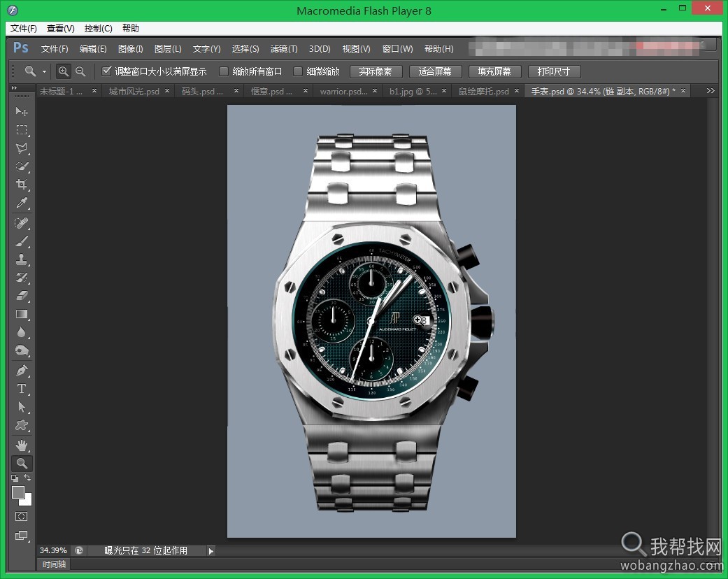Click the Zoom In mode icon
Screen dimensions: 728x579
coord(63,71)
